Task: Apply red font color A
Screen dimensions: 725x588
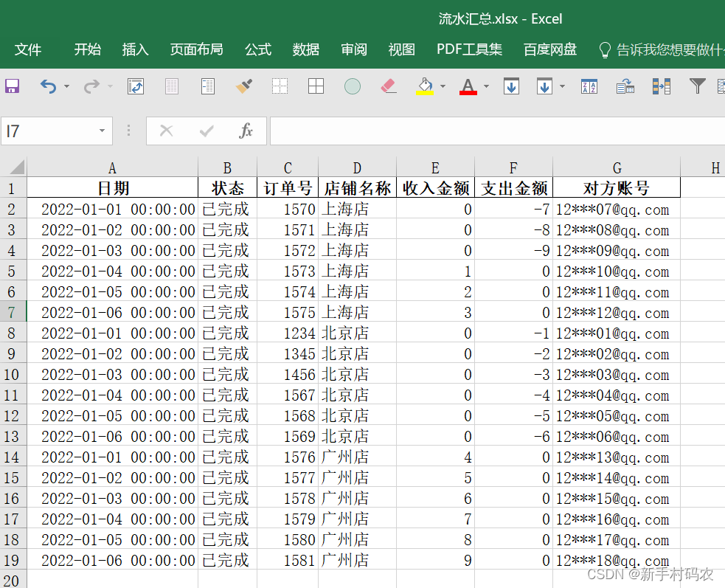Action: click(x=468, y=86)
